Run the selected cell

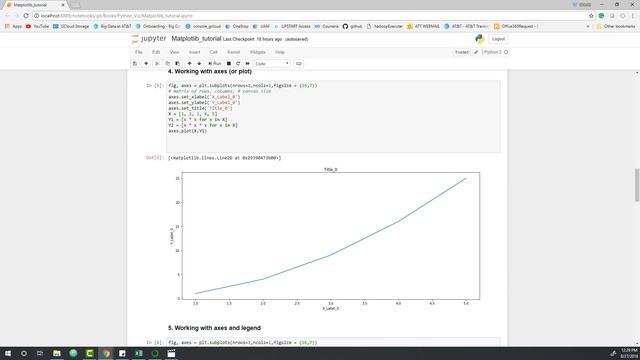coord(215,64)
